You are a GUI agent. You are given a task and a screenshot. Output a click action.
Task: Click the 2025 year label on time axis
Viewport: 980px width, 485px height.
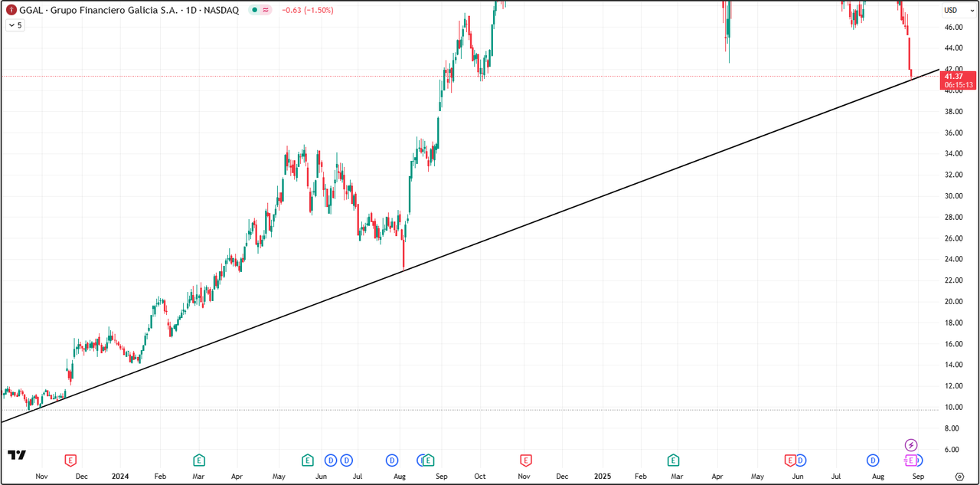pos(603,476)
